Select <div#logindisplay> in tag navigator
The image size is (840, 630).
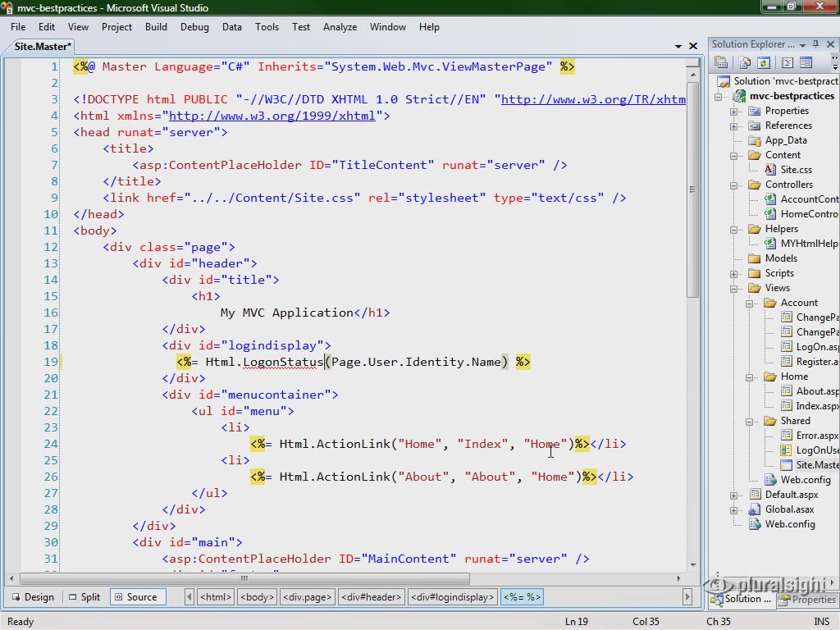pyautogui.click(x=453, y=597)
